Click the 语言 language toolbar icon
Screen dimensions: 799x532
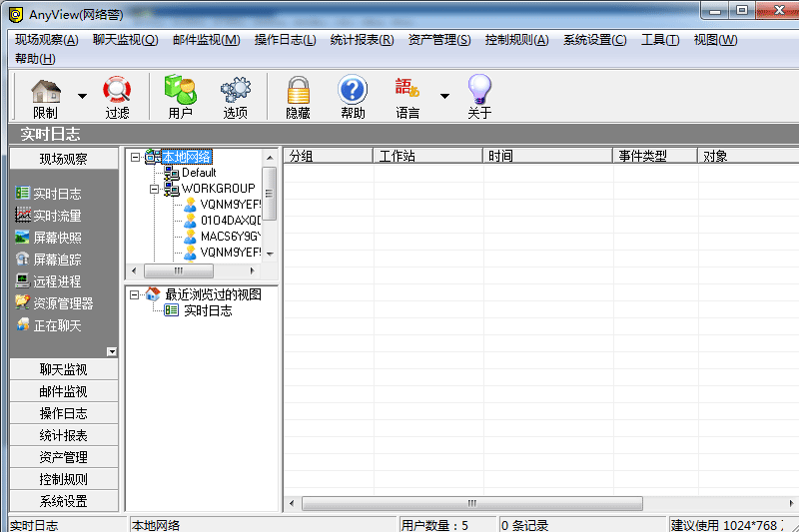(407, 97)
